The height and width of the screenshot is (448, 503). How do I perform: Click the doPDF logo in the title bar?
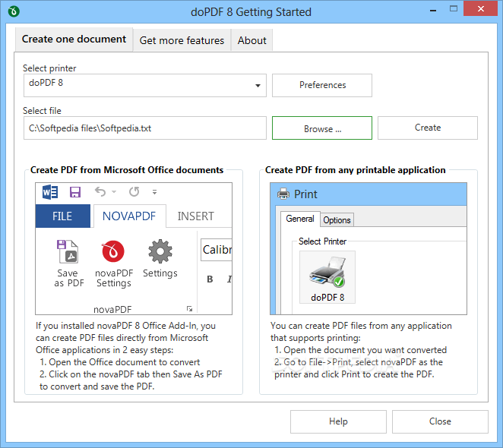pos(14,11)
